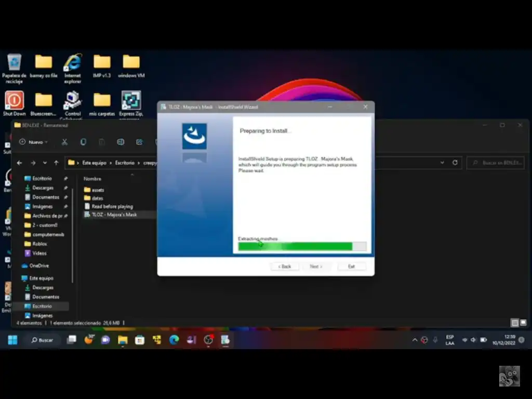Click Escritorio in the address breadcrumb
Image resolution: width=532 pixels, height=399 pixels.
125,163
